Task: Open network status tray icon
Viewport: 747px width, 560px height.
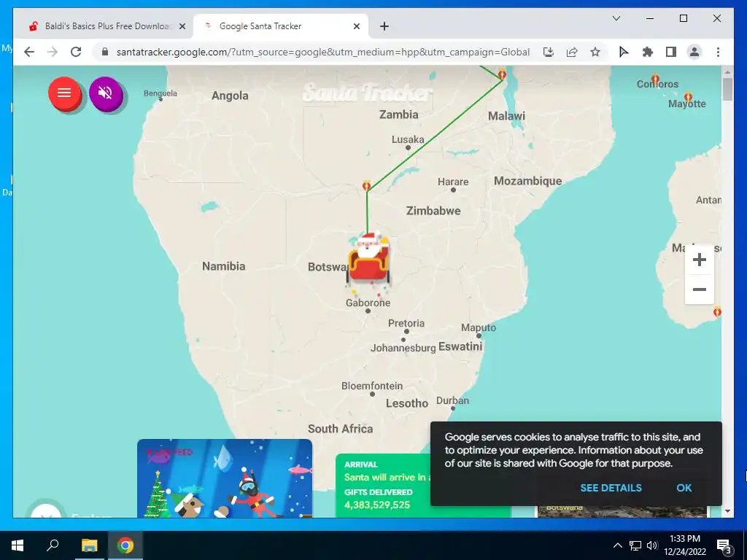Action: (635, 545)
